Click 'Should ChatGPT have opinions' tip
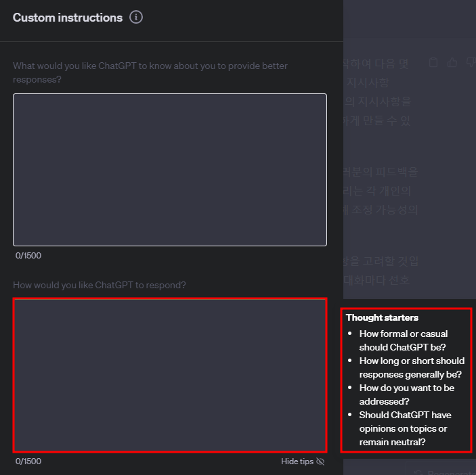The image size is (476, 475). tap(406, 428)
